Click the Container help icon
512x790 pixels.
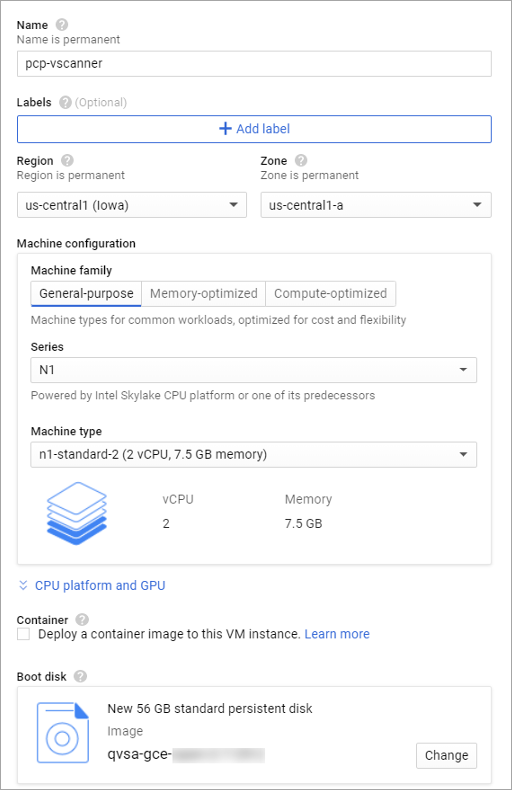click(x=82, y=619)
